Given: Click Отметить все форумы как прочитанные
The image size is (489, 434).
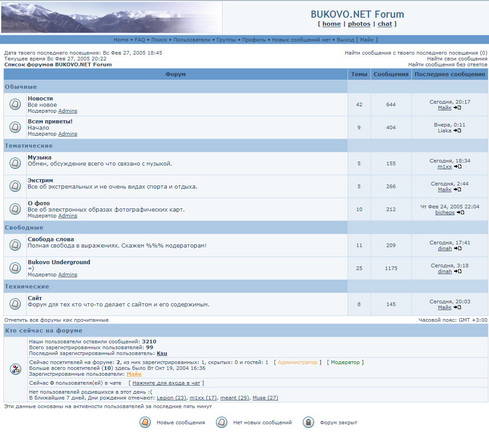Looking at the screenshot, I should (x=57, y=320).
